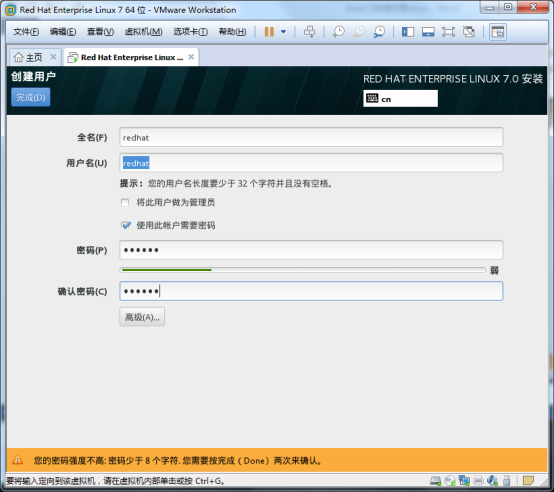Pause the virtual machine
Viewport: 554px width, 492px height.
(x=269, y=32)
